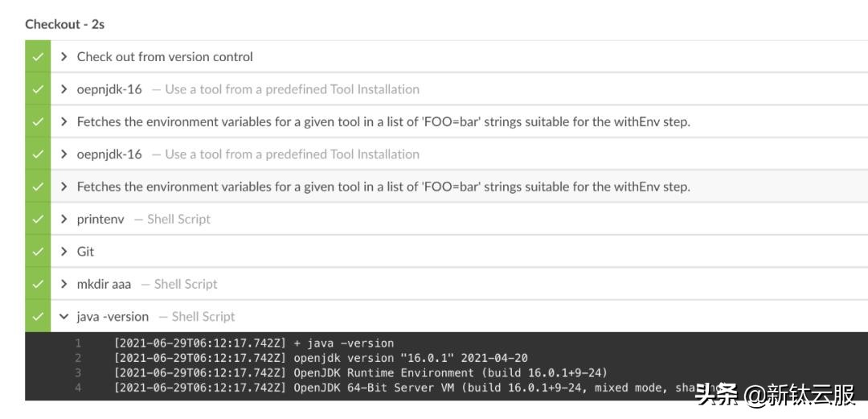This screenshot has width=868, height=419.
Task: Click the mkdir aaa step name
Action: point(104,284)
